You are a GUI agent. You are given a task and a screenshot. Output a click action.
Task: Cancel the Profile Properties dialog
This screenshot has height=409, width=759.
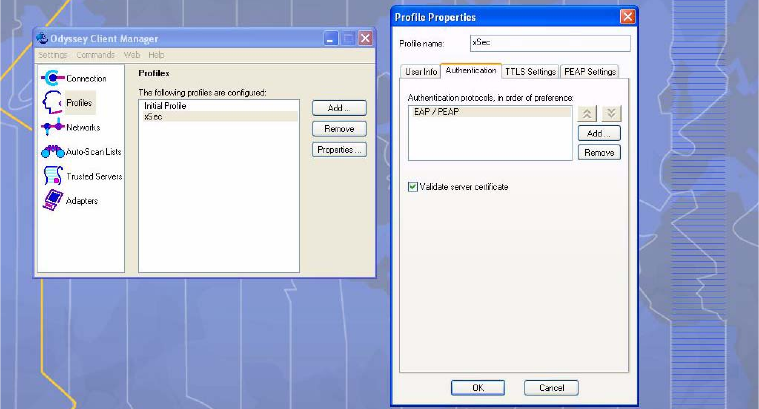(x=551, y=388)
